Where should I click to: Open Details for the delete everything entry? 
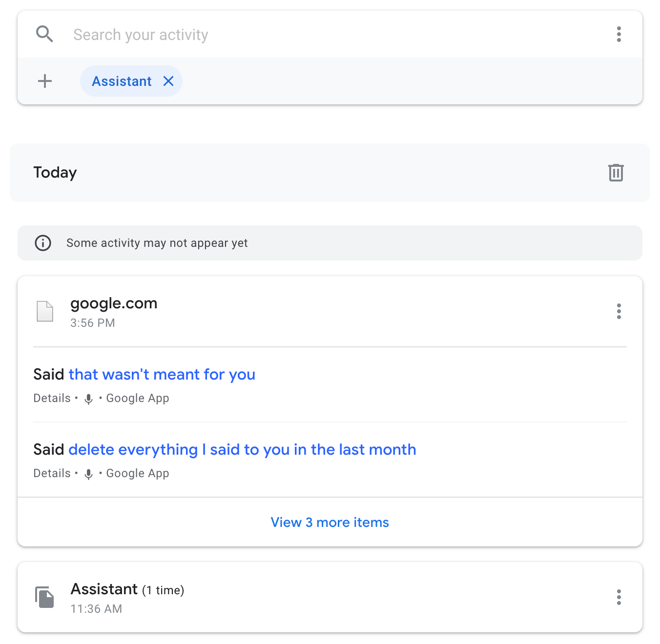[x=52, y=473]
